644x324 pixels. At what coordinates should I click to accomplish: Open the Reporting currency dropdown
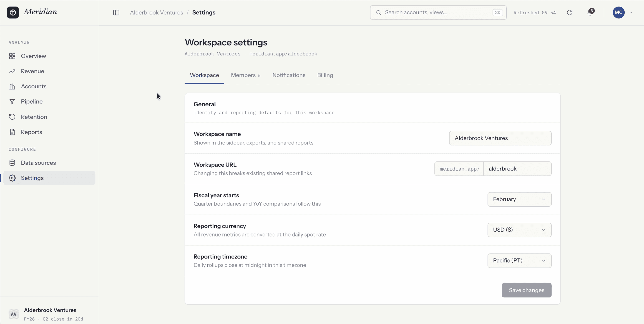click(x=520, y=230)
